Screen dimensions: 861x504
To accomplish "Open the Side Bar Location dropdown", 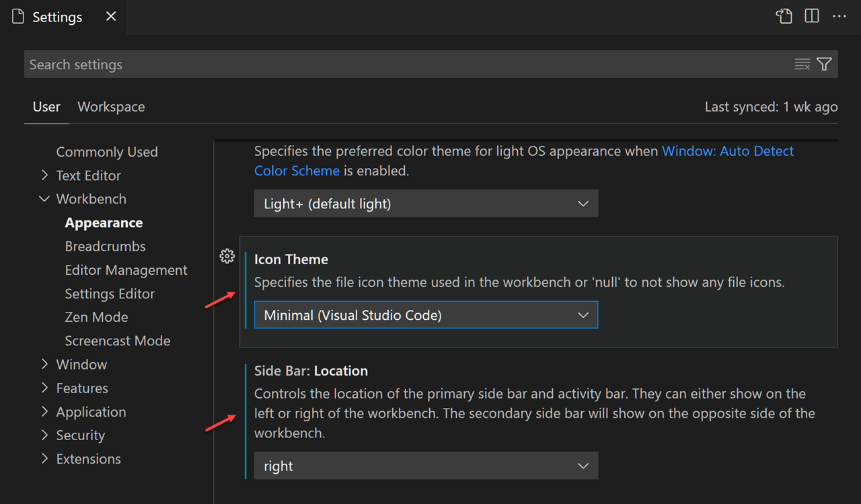I will click(x=425, y=465).
